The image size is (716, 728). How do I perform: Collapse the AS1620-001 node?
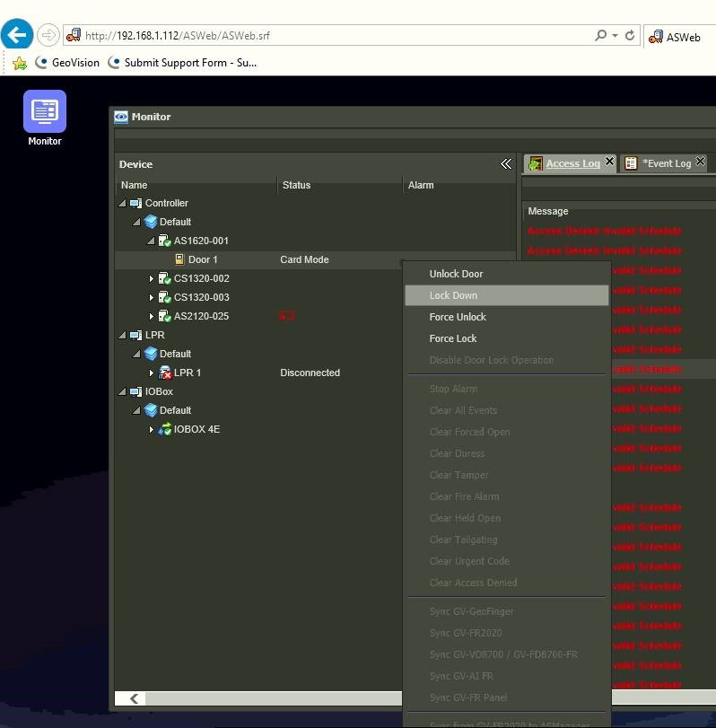(x=151, y=241)
